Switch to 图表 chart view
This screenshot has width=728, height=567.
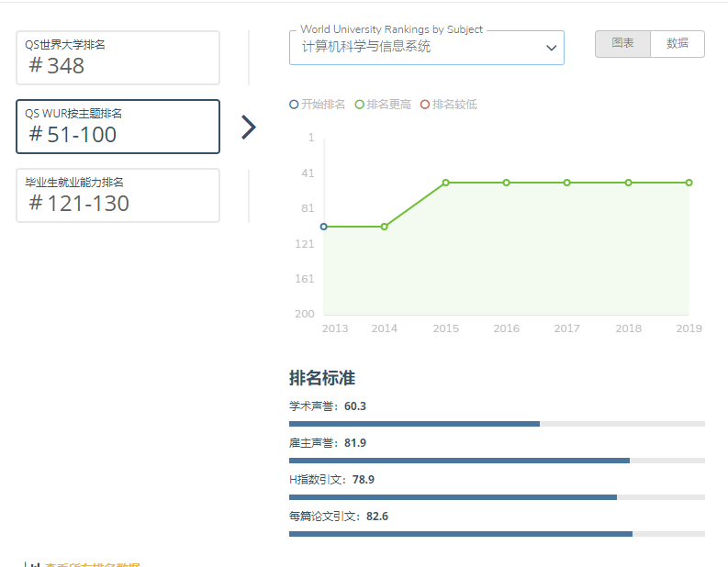coord(622,44)
